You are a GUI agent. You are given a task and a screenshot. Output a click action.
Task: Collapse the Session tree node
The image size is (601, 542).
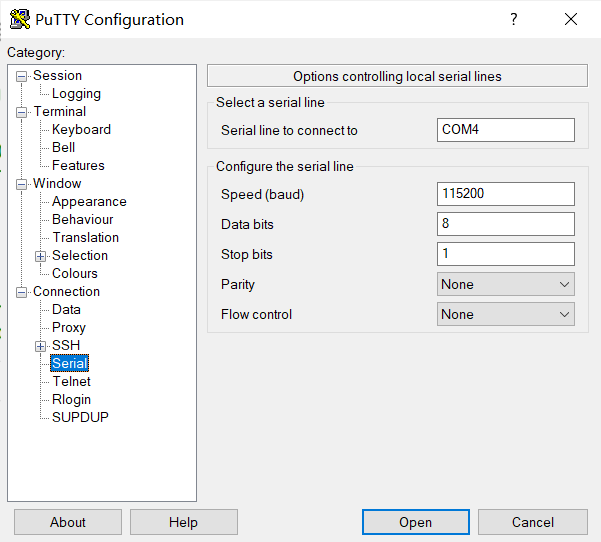(22, 76)
